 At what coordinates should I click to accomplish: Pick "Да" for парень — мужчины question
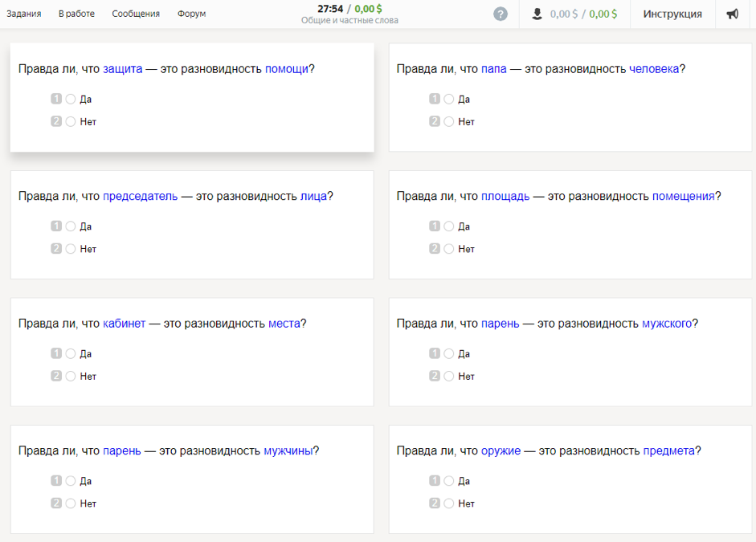pos(71,481)
